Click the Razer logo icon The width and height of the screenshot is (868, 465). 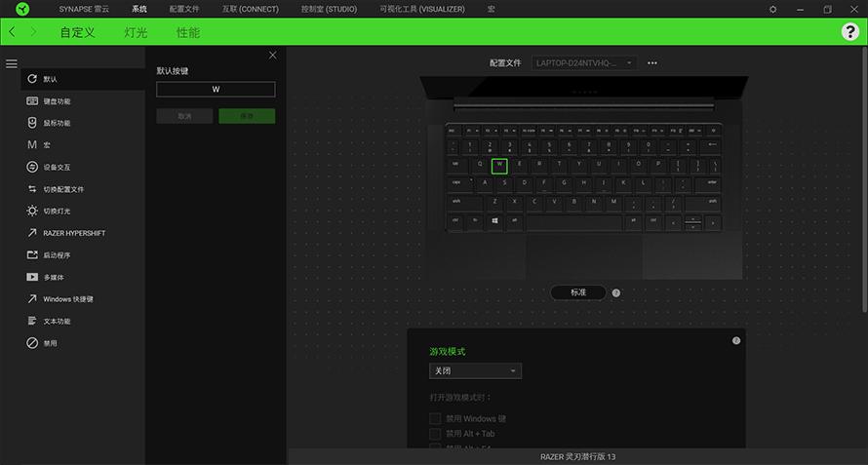coord(22,9)
